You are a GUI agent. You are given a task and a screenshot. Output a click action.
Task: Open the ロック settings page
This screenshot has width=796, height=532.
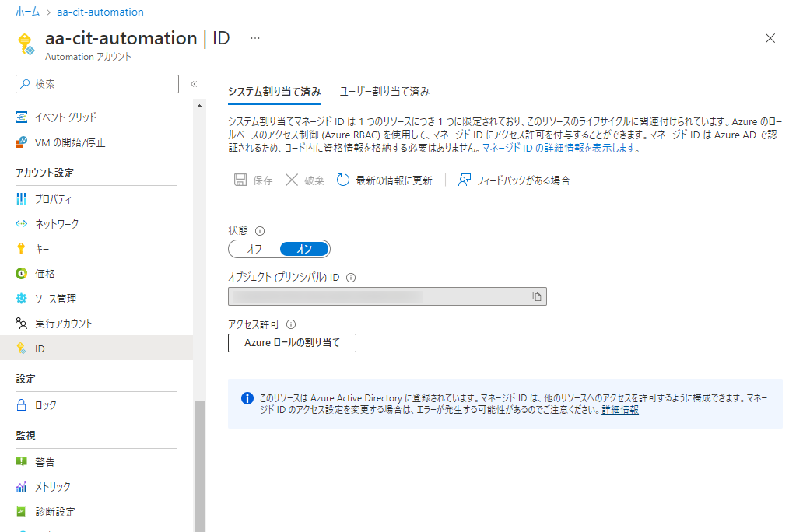pyautogui.click(x=44, y=404)
